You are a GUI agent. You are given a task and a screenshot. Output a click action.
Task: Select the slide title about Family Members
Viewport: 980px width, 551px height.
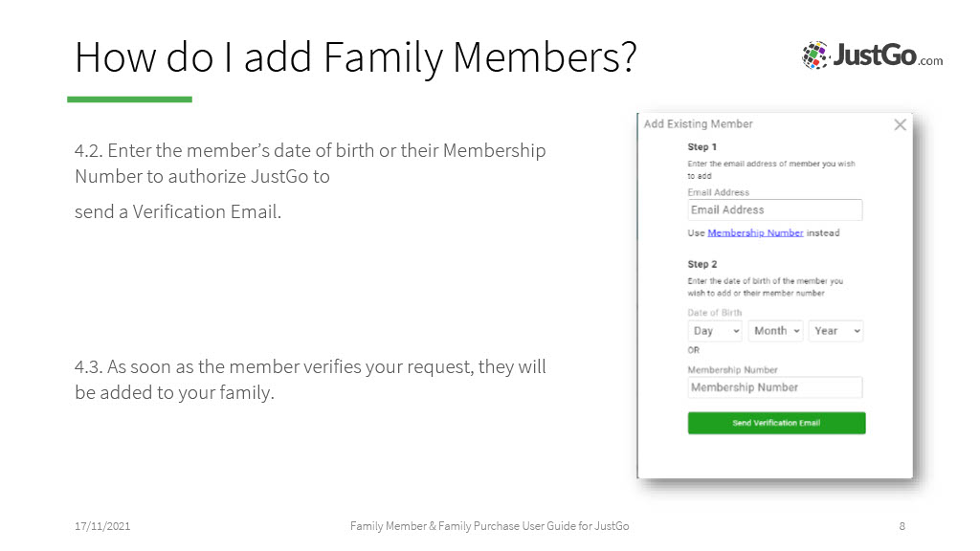coord(356,57)
